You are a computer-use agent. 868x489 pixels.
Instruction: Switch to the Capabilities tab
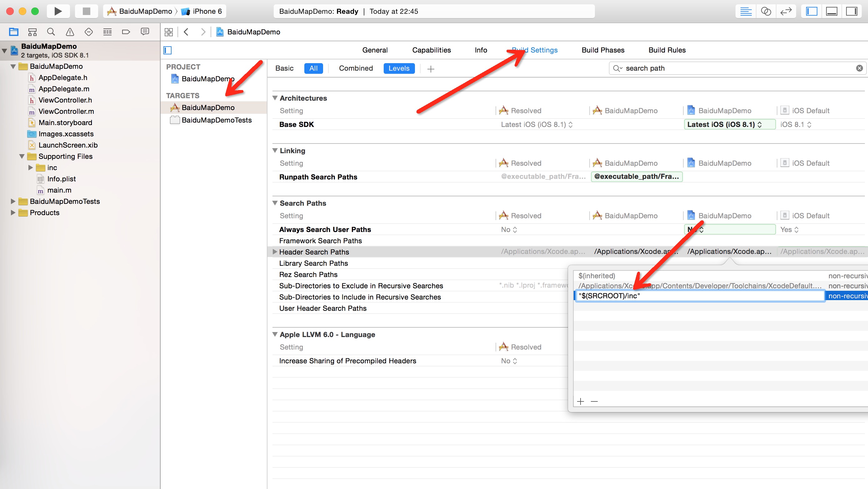tap(431, 50)
